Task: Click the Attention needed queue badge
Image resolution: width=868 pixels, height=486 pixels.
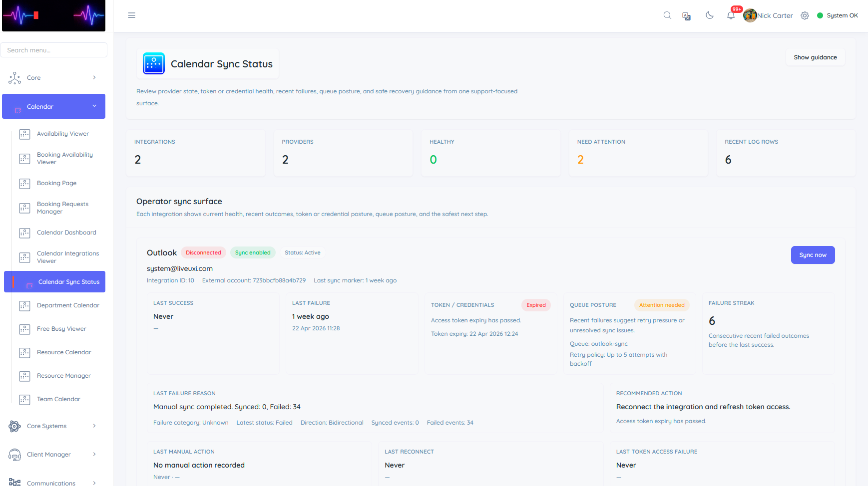Action: [662, 305]
